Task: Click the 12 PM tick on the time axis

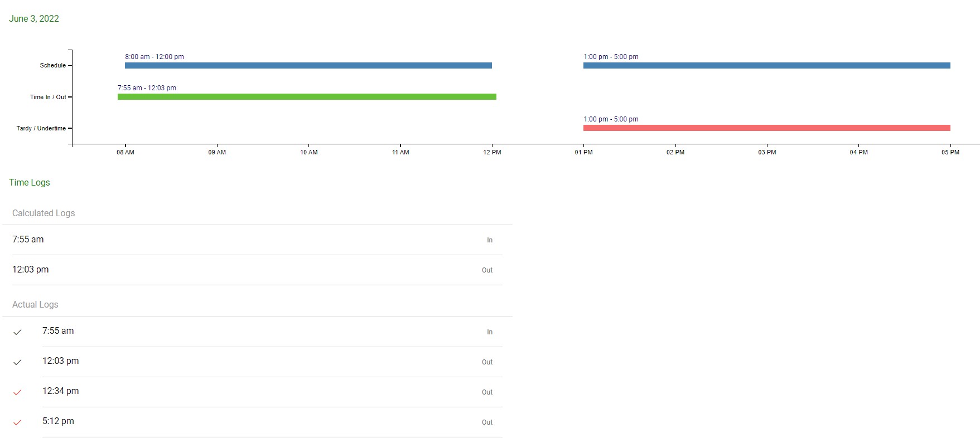Action: click(x=492, y=152)
